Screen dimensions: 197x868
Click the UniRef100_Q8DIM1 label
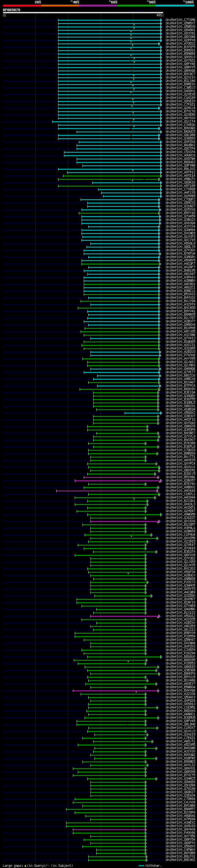click(x=180, y=470)
